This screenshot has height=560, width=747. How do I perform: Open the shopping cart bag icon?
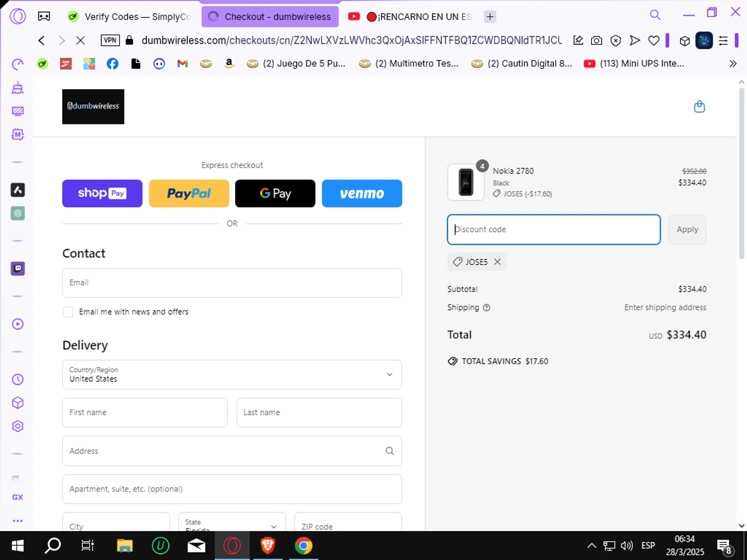(699, 107)
